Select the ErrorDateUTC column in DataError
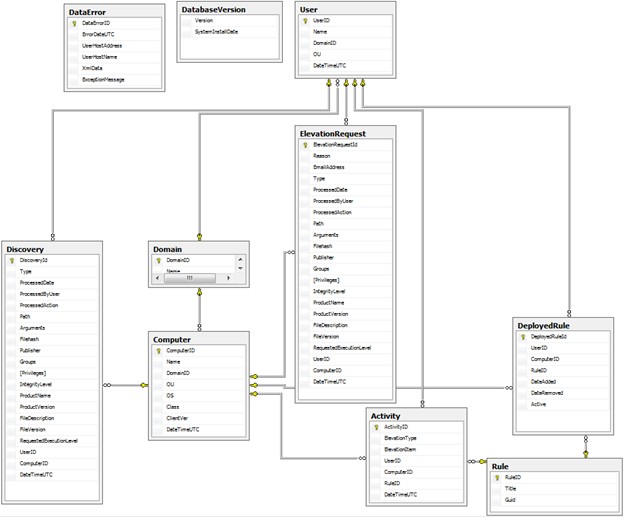The width and height of the screenshot is (624, 517). pyautogui.click(x=115, y=35)
